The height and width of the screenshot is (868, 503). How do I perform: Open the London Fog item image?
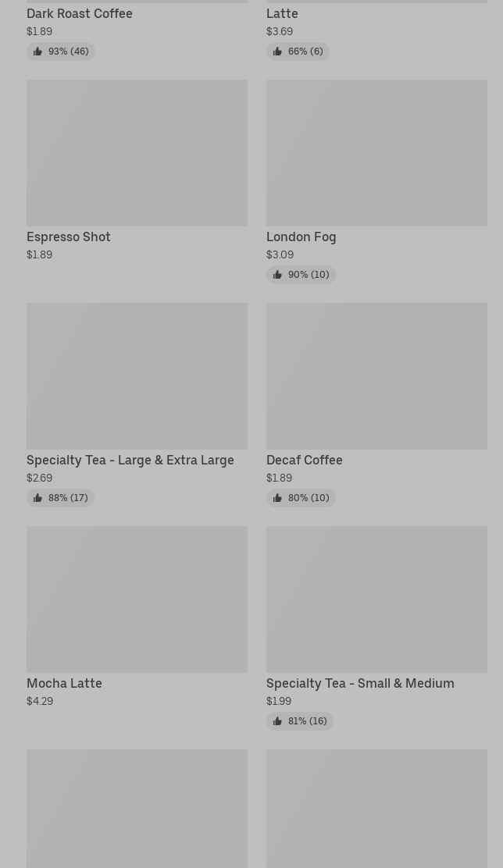pyautogui.click(x=376, y=153)
